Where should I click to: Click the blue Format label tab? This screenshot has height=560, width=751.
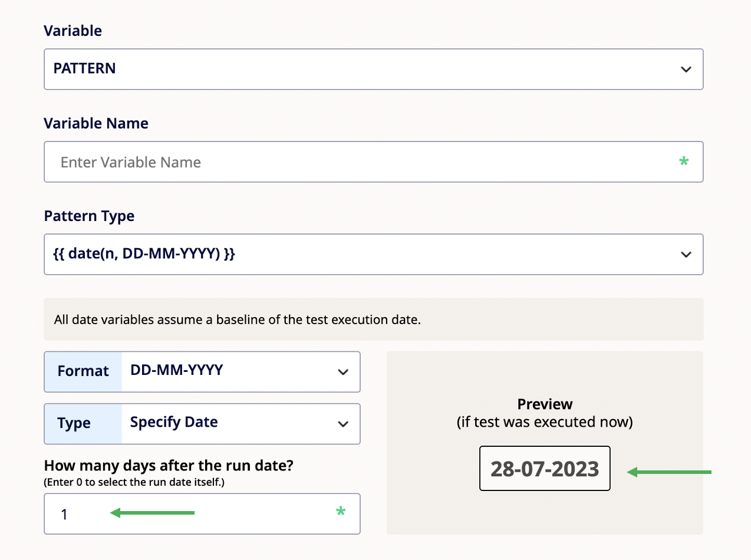click(83, 371)
